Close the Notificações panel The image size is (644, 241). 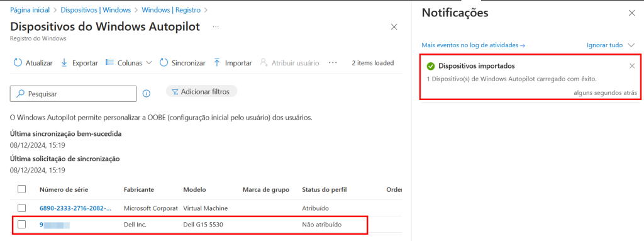click(631, 13)
